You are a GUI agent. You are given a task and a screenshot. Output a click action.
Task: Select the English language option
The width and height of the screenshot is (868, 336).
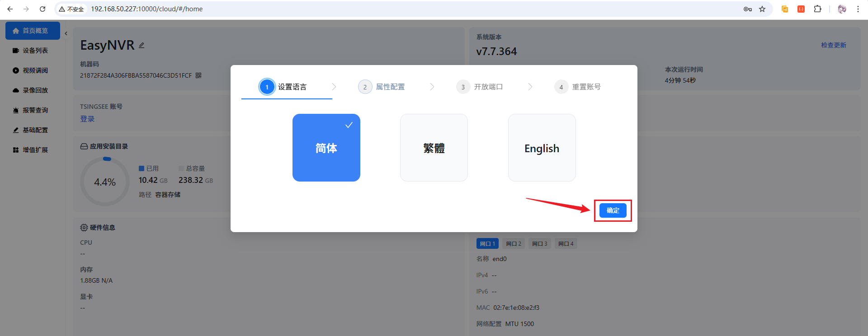pyautogui.click(x=542, y=148)
